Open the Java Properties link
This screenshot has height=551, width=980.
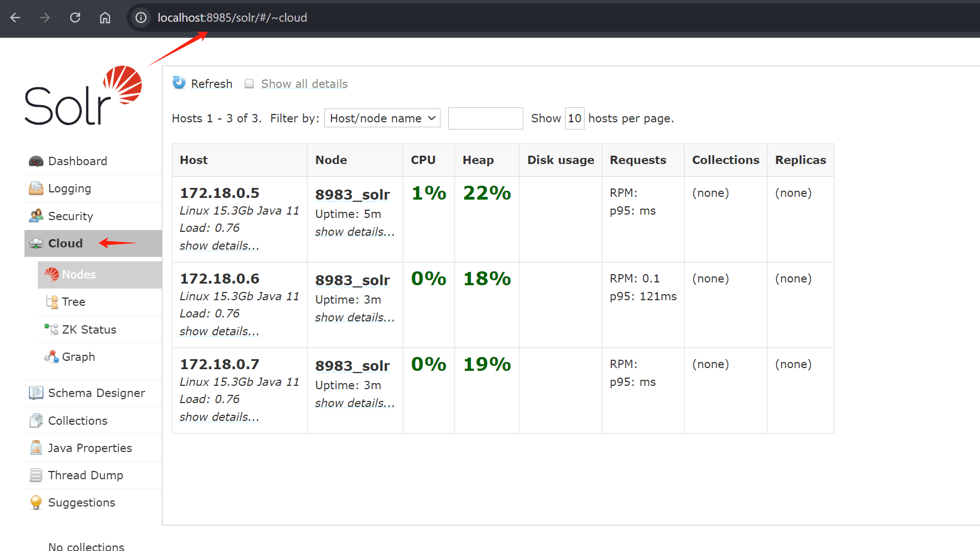tap(90, 448)
